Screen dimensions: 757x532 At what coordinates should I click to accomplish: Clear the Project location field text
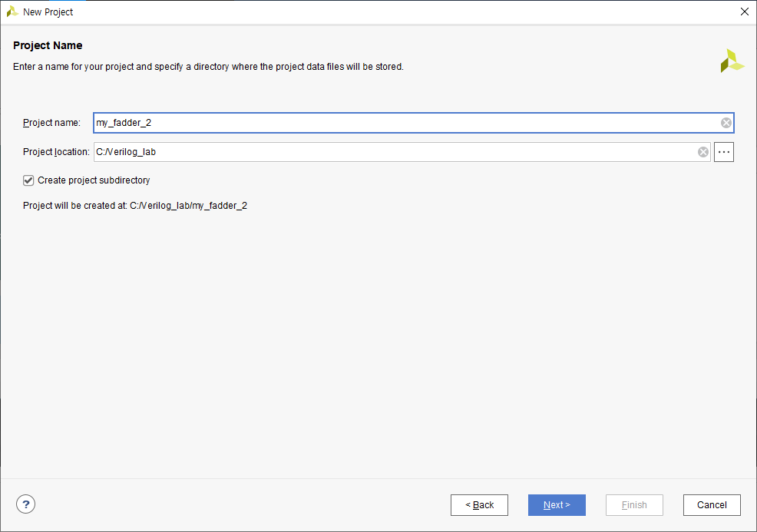point(703,152)
